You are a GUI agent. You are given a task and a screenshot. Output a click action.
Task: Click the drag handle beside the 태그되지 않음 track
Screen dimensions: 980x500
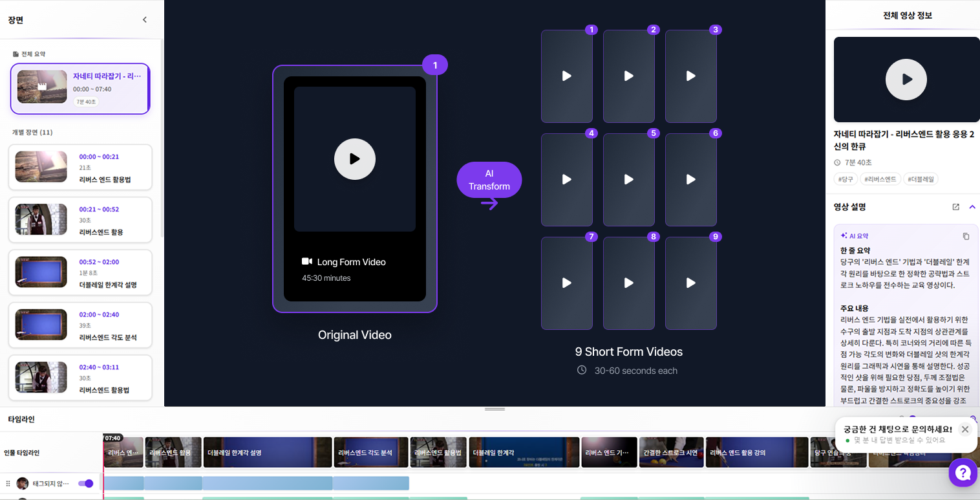7,483
